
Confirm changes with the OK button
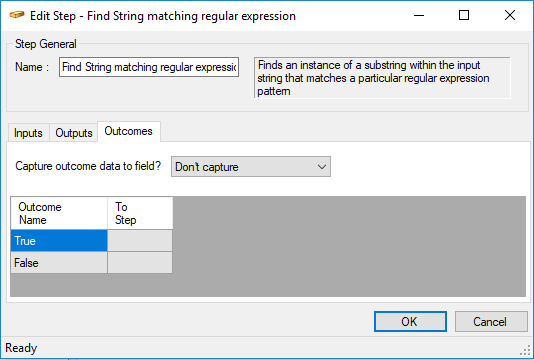coord(410,322)
